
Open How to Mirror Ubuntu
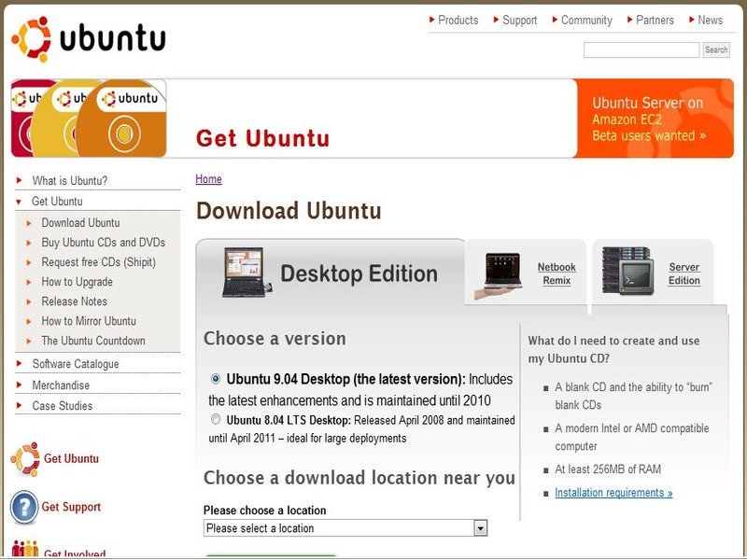[x=89, y=321]
